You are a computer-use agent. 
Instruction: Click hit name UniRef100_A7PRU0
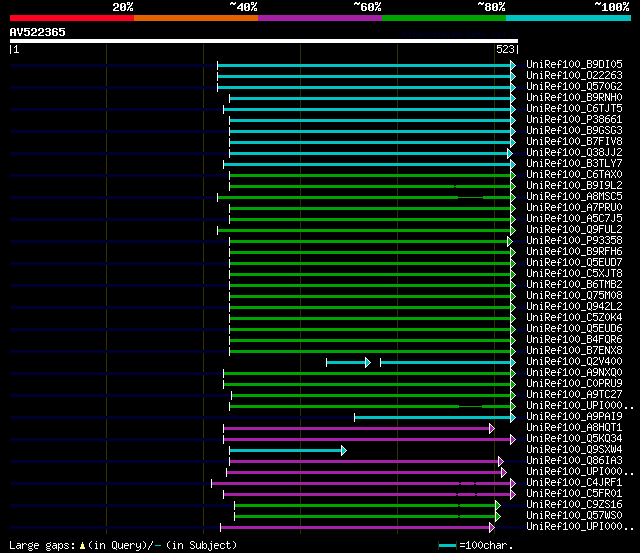coord(574,208)
